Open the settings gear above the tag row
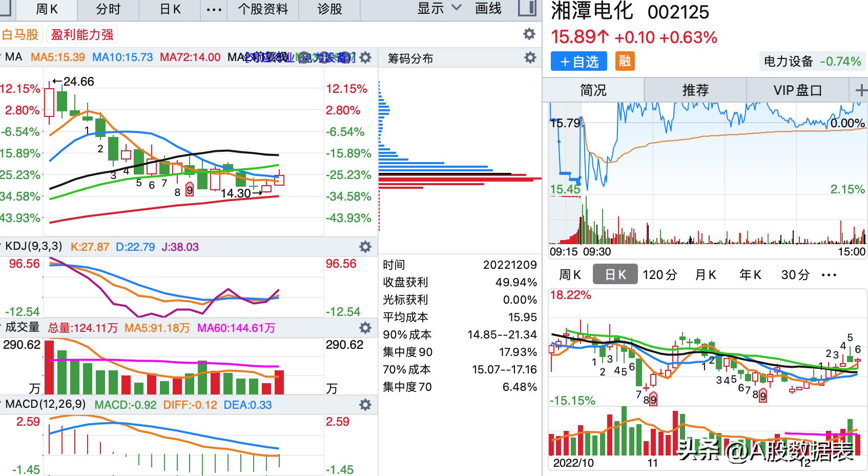868x476 pixels. (529, 34)
